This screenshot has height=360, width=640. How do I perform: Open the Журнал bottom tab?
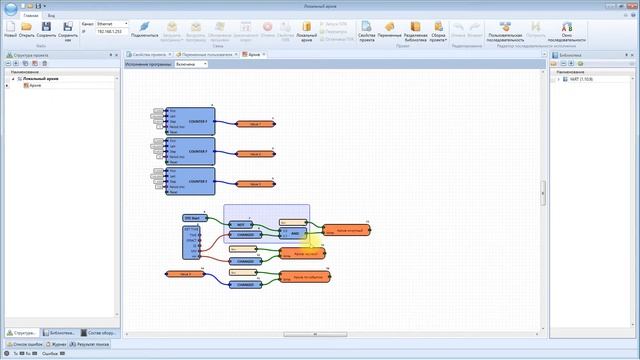click(56, 344)
